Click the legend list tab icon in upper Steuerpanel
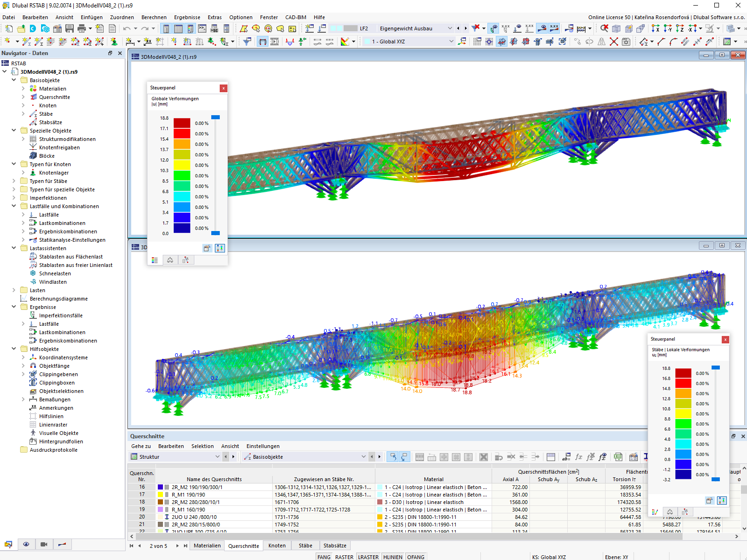The height and width of the screenshot is (560, 747). click(155, 260)
